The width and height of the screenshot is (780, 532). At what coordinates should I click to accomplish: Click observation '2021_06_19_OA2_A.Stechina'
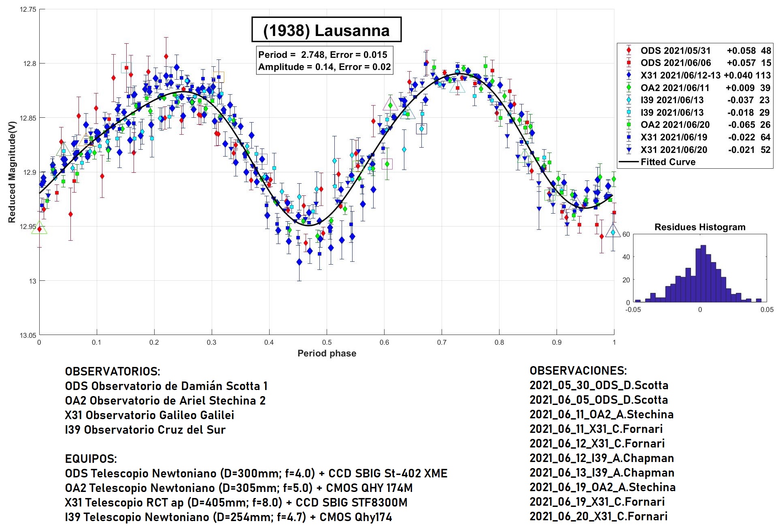coord(603,487)
